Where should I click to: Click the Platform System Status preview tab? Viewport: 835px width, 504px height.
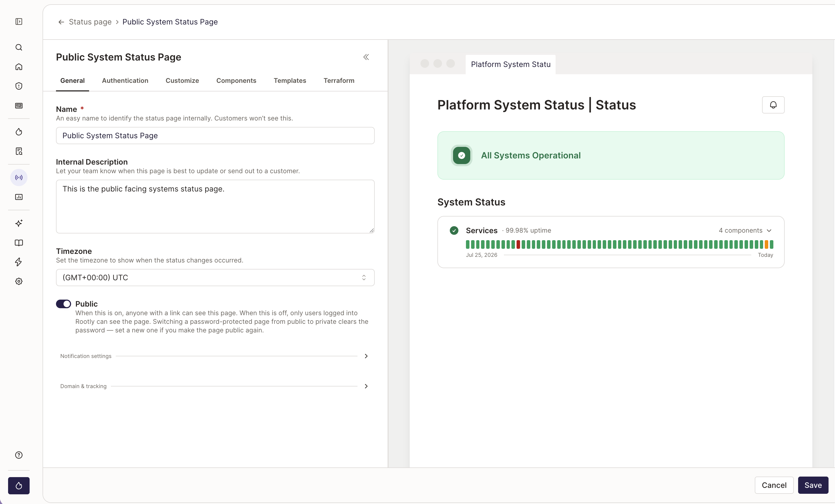pyautogui.click(x=510, y=64)
